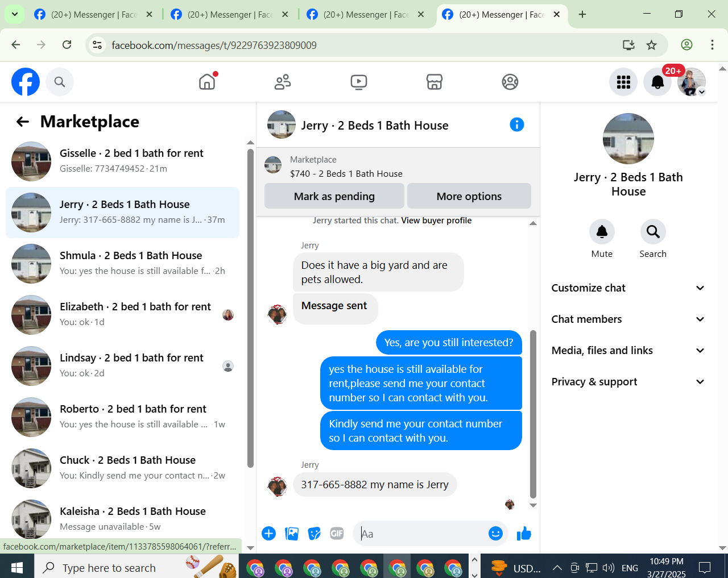The width and height of the screenshot is (728, 578).
Task: Open the Facebook search icon
Action: pos(60,82)
